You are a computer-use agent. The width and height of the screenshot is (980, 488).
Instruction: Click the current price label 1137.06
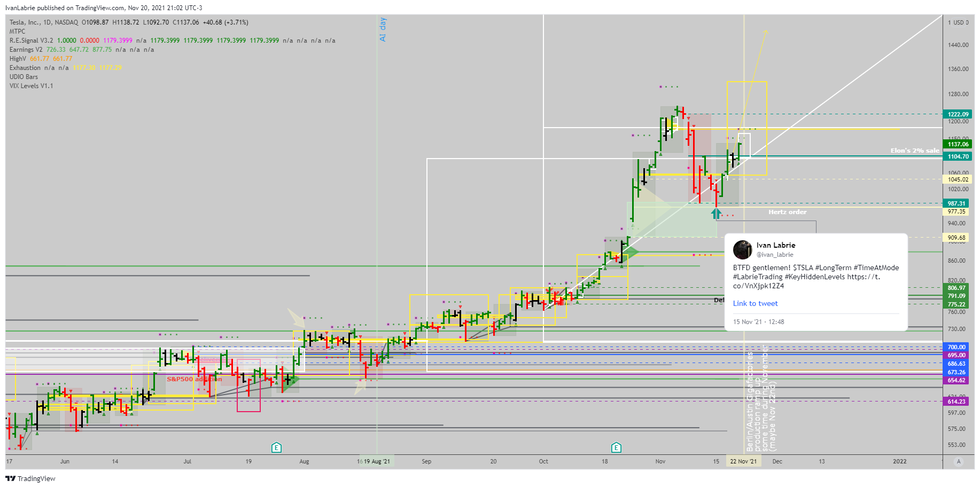[958, 144]
